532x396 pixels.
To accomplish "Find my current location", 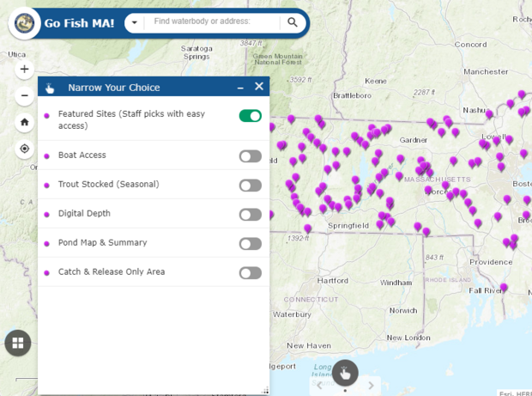I will point(24,149).
